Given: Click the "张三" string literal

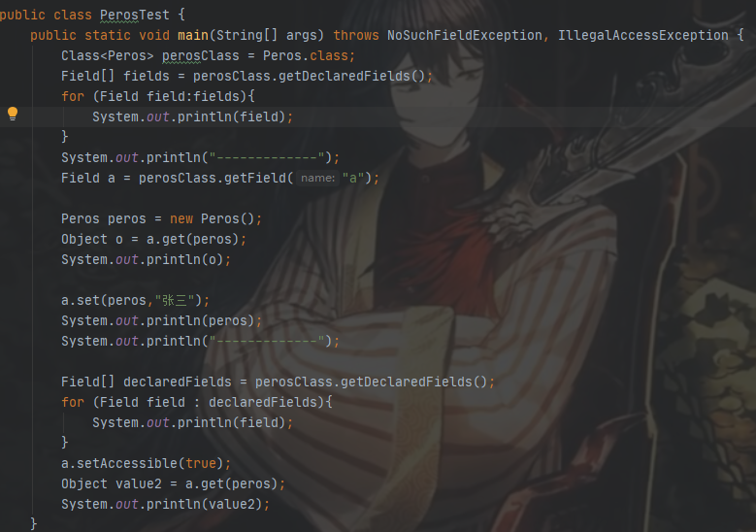Looking at the screenshot, I should (175, 301).
